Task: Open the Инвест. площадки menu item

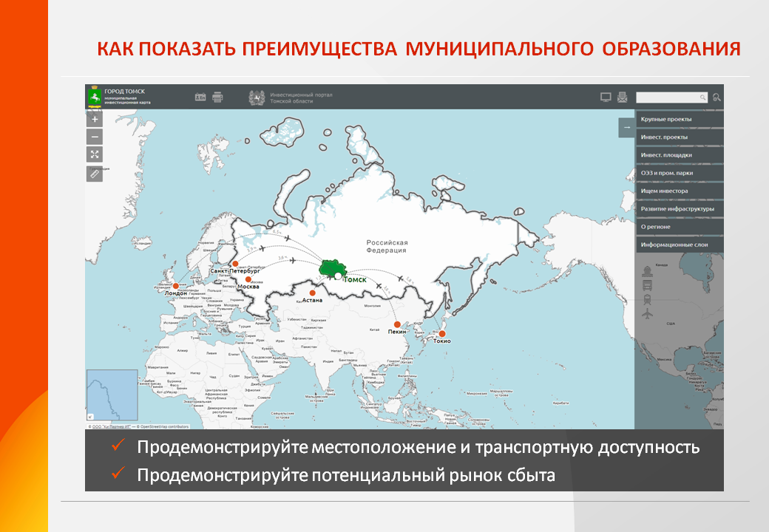Action: tap(680, 155)
